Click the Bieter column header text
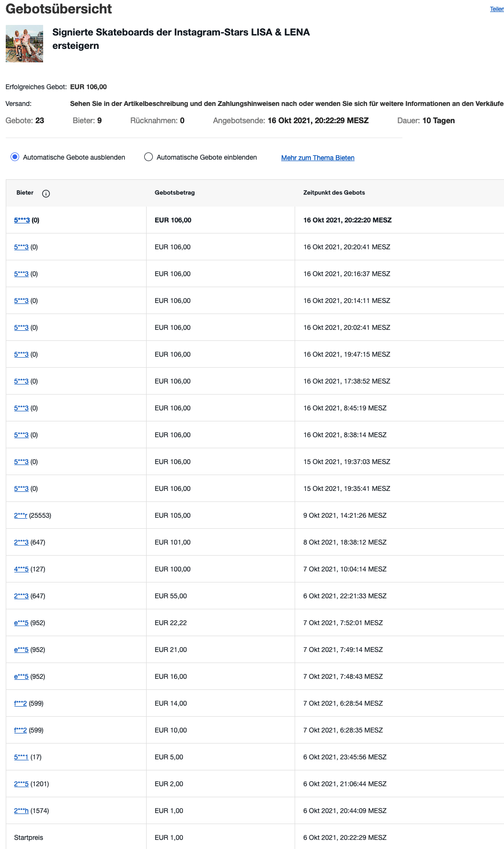This screenshot has height=849, width=504. click(x=25, y=193)
